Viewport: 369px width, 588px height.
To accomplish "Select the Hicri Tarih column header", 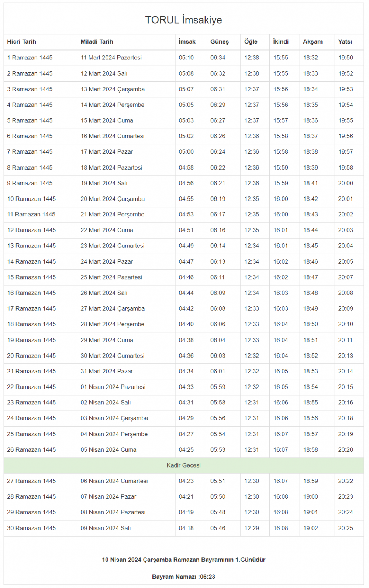I will [x=22, y=42].
